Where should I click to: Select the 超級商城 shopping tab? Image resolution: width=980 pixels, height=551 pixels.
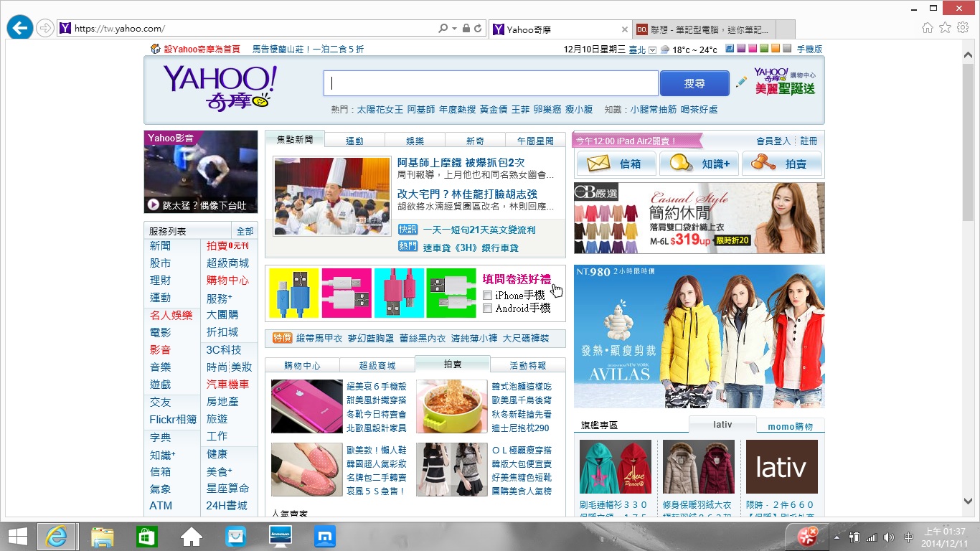click(x=377, y=365)
